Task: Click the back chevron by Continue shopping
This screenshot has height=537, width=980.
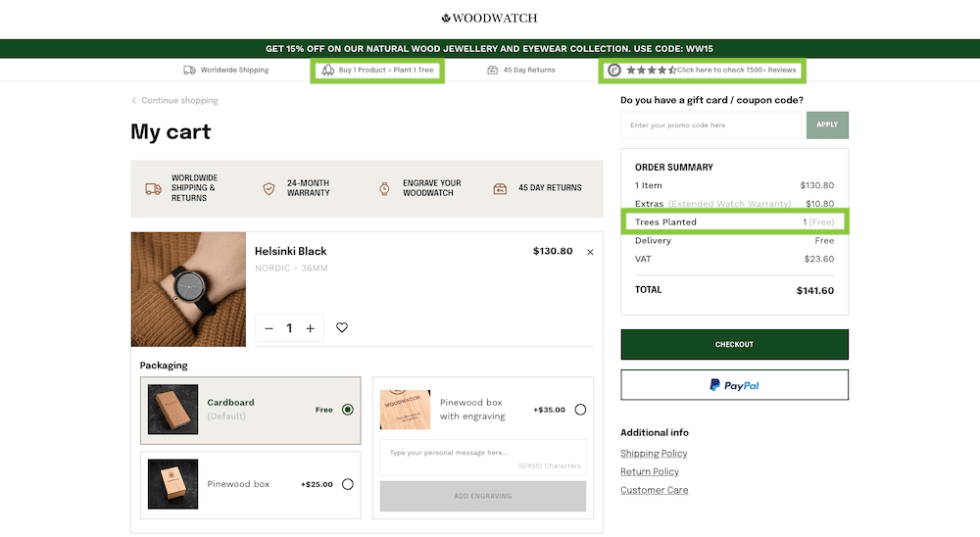Action: point(133,101)
